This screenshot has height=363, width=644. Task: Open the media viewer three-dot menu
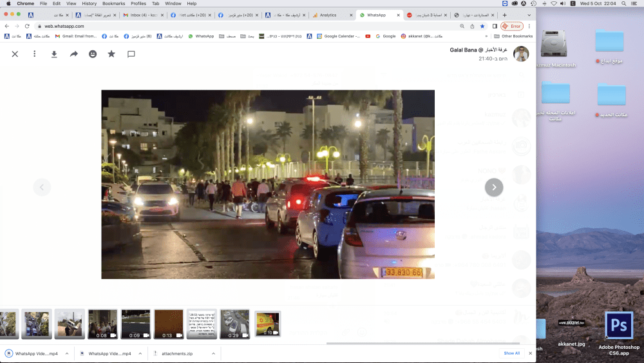[x=35, y=54]
